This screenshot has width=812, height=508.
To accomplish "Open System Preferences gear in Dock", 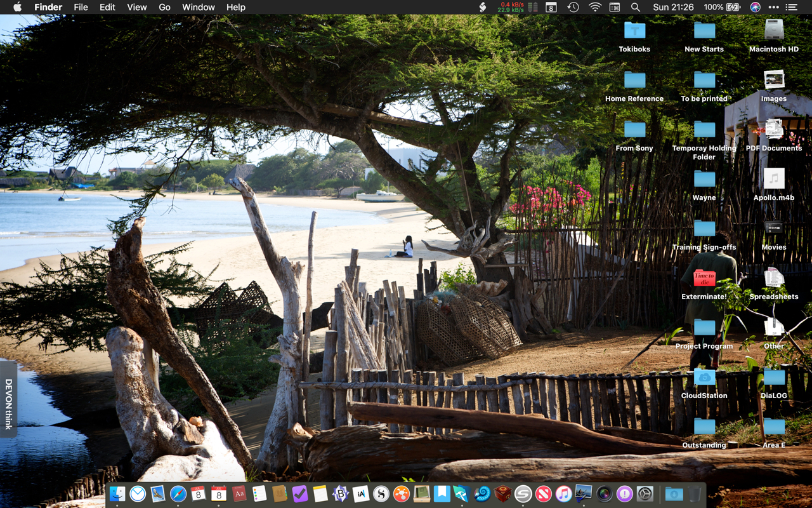I will pyautogui.click(x=645, y=493).
